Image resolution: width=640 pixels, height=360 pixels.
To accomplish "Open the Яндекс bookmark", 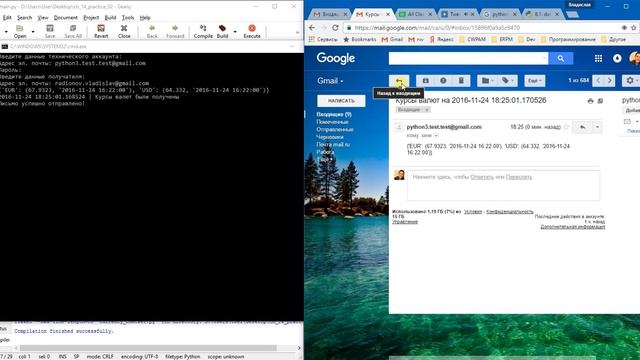I will pyautogui.click(x=441, y=40).
